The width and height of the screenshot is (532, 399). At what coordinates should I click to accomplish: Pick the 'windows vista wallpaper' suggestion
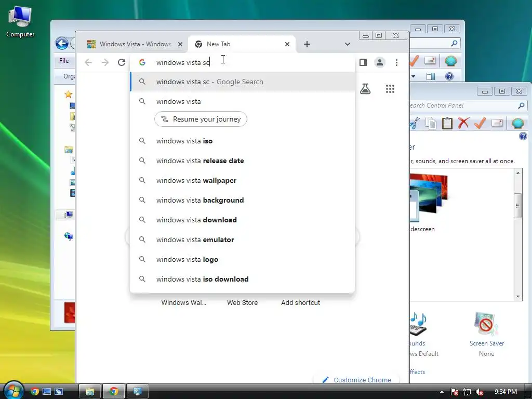click(242, 180)
